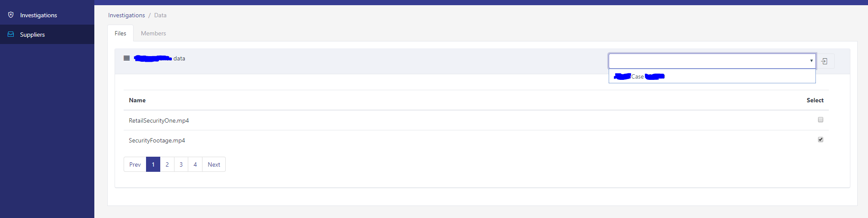Click the SecurityFootage.mp4 file name
Viewport: 868px width, 218px height.
coord(157,140)
